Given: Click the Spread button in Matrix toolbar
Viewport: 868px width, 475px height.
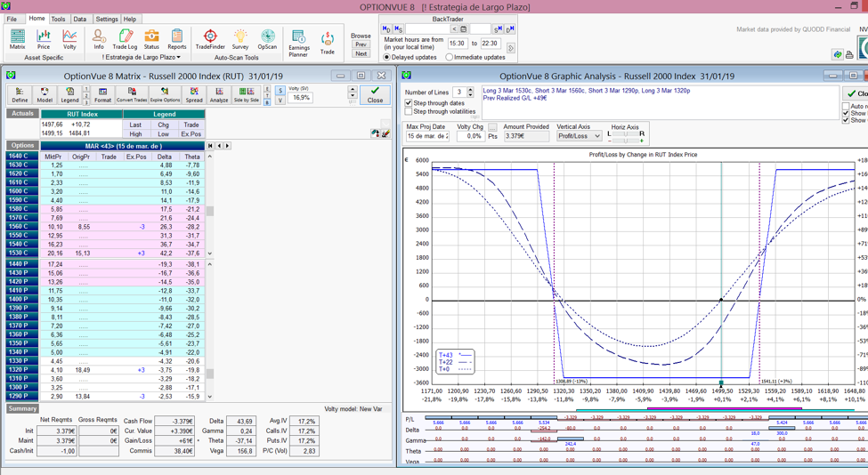Looking at the screenshot, I should click(194, 94).
